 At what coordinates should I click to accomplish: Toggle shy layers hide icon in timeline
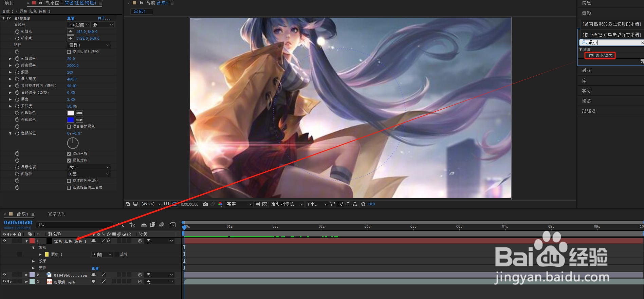144,225
